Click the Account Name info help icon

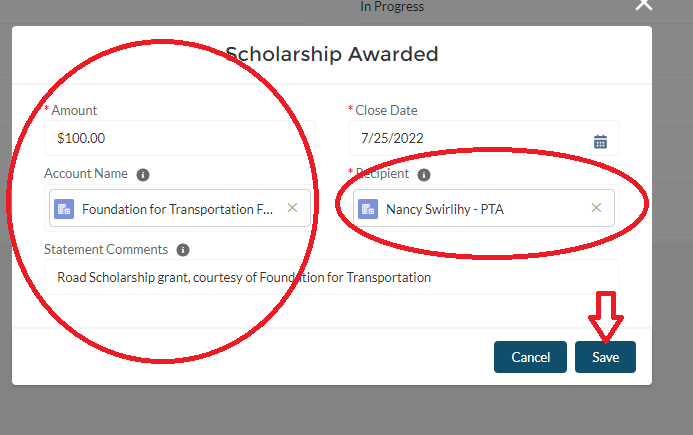point(143,174)
